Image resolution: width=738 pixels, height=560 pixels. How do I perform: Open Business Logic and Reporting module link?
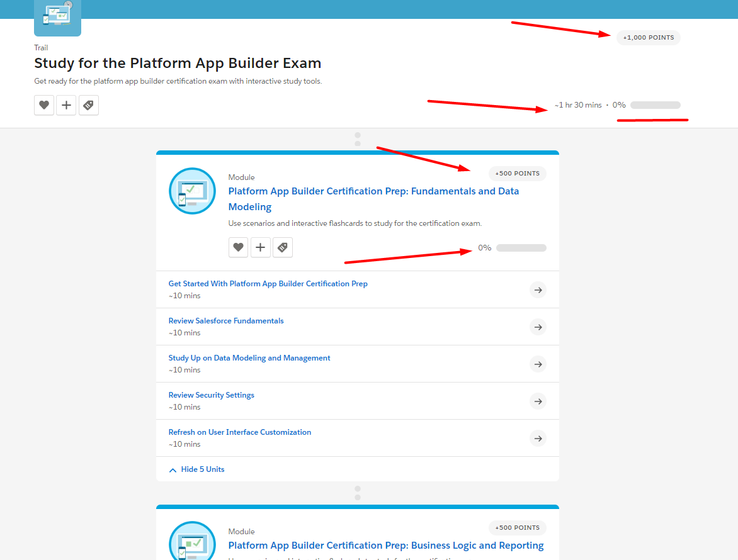386,546
